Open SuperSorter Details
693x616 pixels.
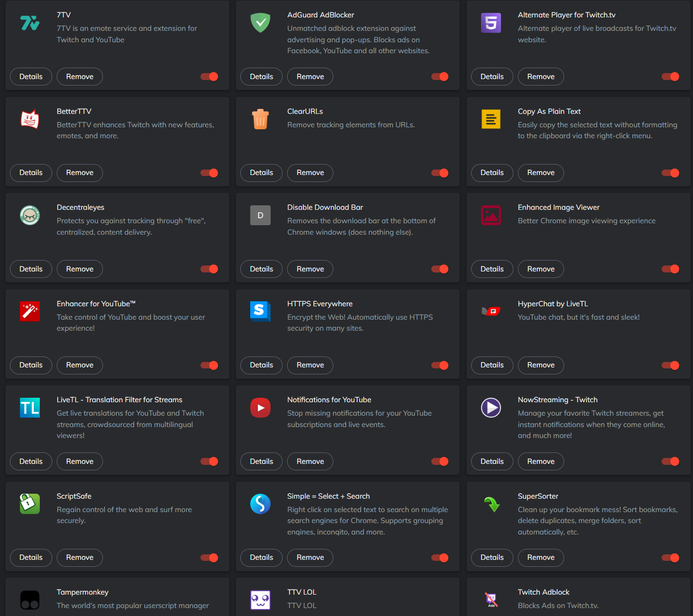click(x=492, y=557)
